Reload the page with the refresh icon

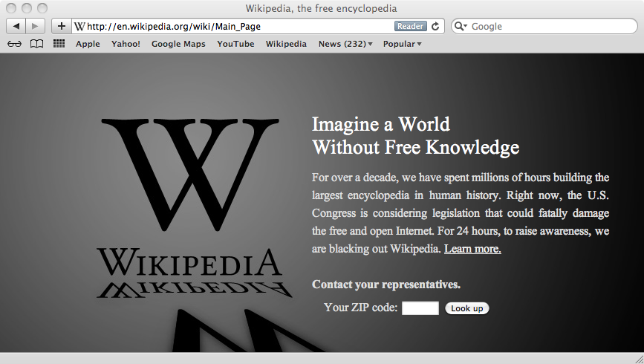435,26
